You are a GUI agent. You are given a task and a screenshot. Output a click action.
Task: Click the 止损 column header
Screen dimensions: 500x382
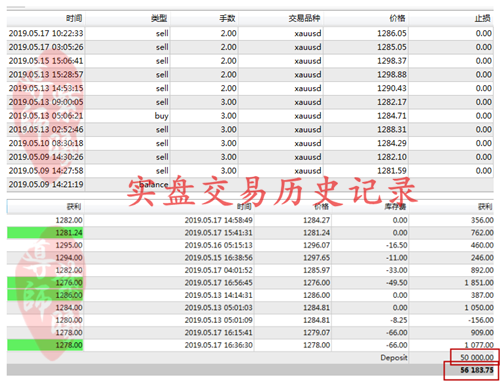pos(483,18)
